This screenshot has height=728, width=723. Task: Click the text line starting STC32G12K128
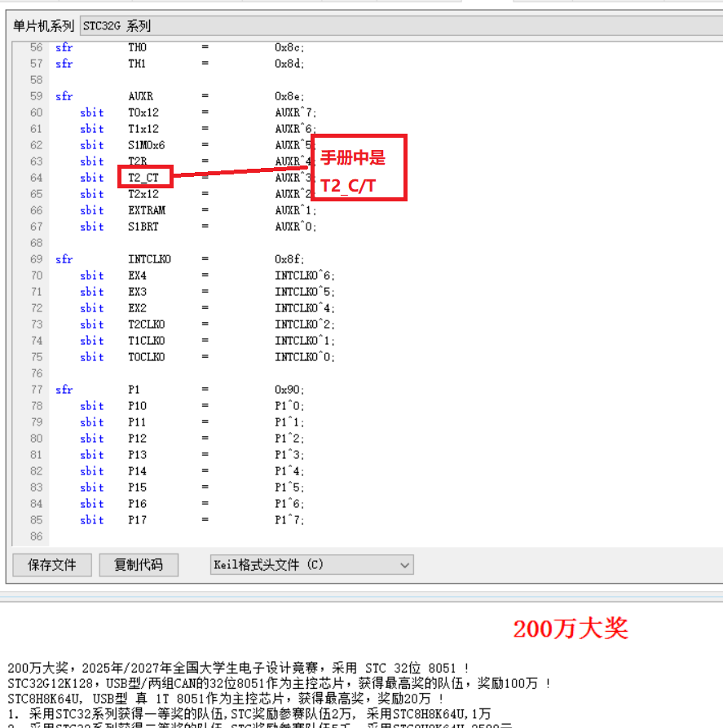click(x=279, y=683)
